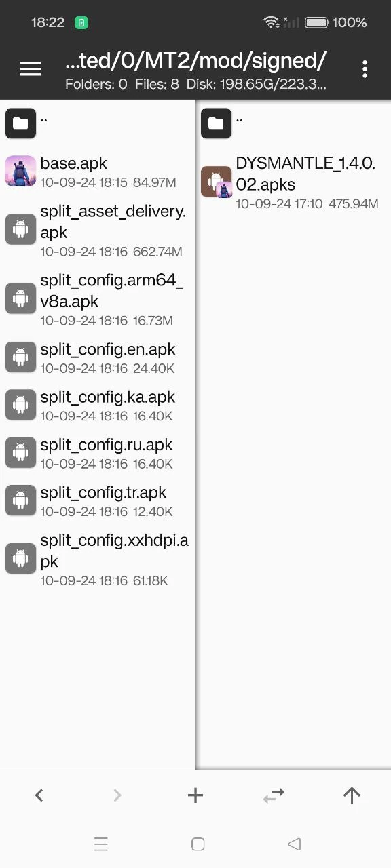
Task: Select split_config.ru.apk file
Action: (98, 452)
